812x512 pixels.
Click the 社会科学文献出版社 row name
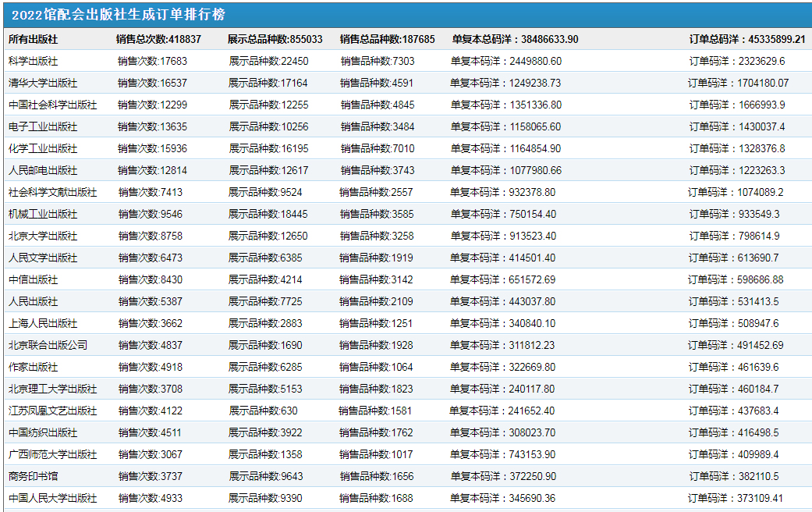[52, 192]
